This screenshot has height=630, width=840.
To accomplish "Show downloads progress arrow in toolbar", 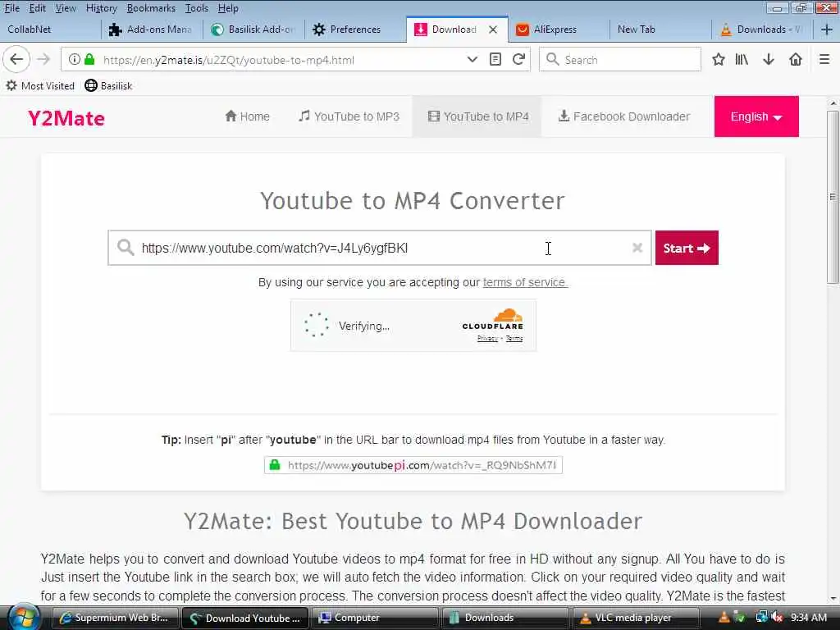I will click(769, 59).
